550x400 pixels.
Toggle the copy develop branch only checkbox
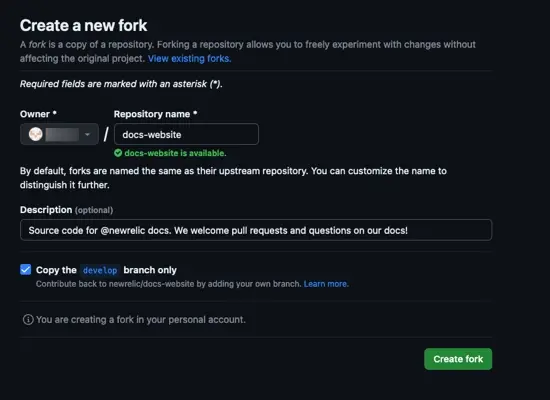(x=26, y=269)
